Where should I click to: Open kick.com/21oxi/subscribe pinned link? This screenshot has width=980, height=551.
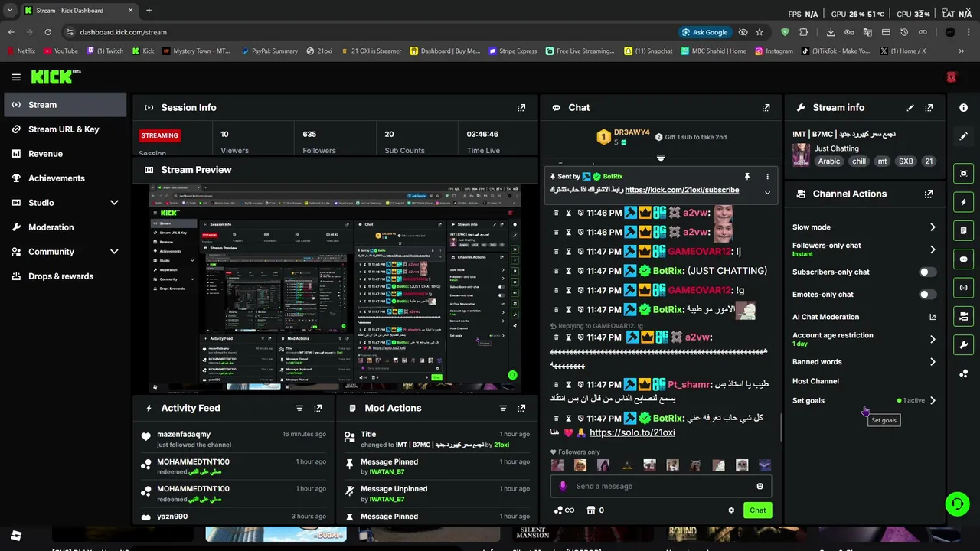click(x=681, y=191)
